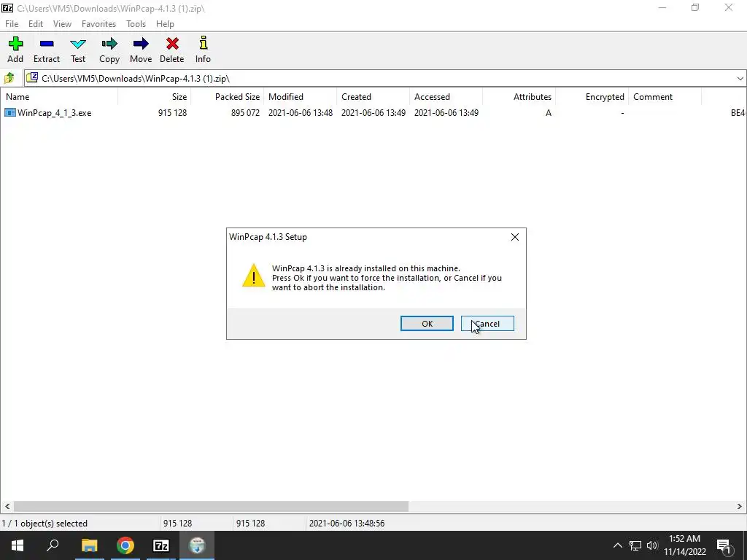
Task: Open the File menu
Action: pyautogui.click(x=12, y=24)
